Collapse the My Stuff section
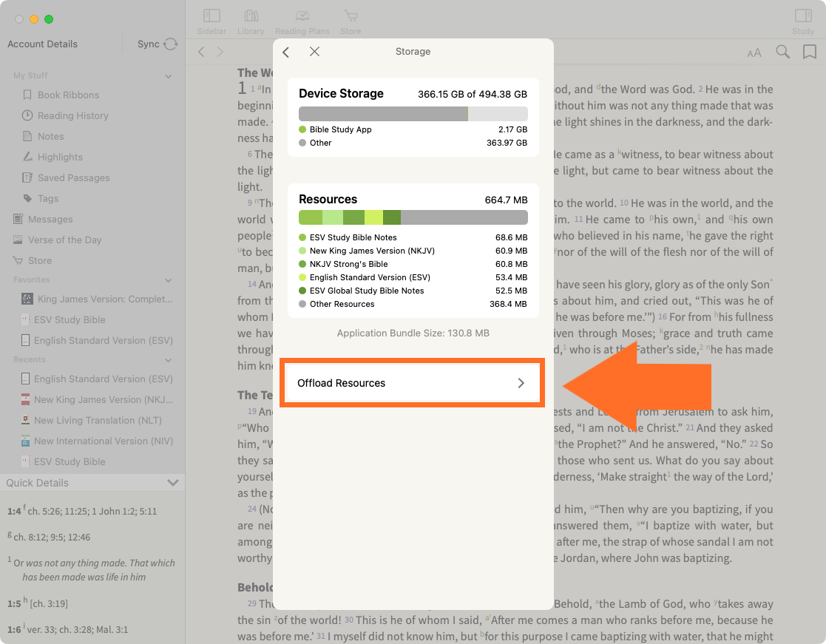Viewport: 826px width, 644px height. tap(169, 76)
